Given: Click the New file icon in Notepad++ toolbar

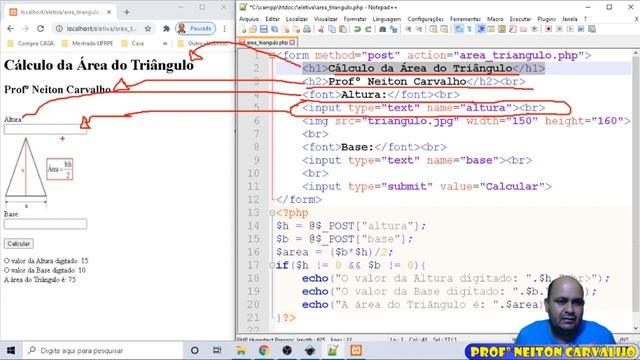Looking at the screenshot, I should click(243, 29).
